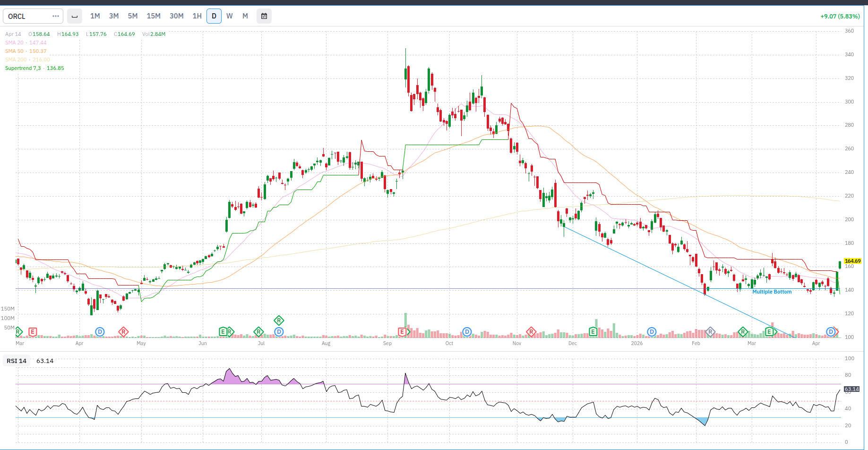Select the 1H timeframe button
The height and width of the screenshot is (450, 868).
[197, 16]
